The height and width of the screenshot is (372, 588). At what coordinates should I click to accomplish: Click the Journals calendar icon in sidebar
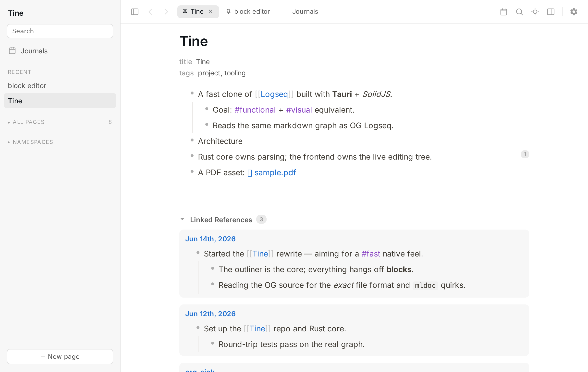point(12,51)
